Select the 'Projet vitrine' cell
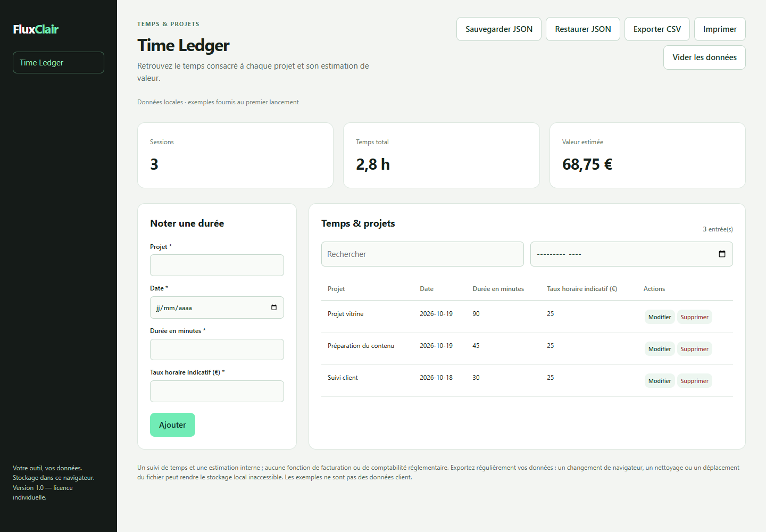This screenshot has width=766, height=532. pyautogui.click(x=346, y=314)
